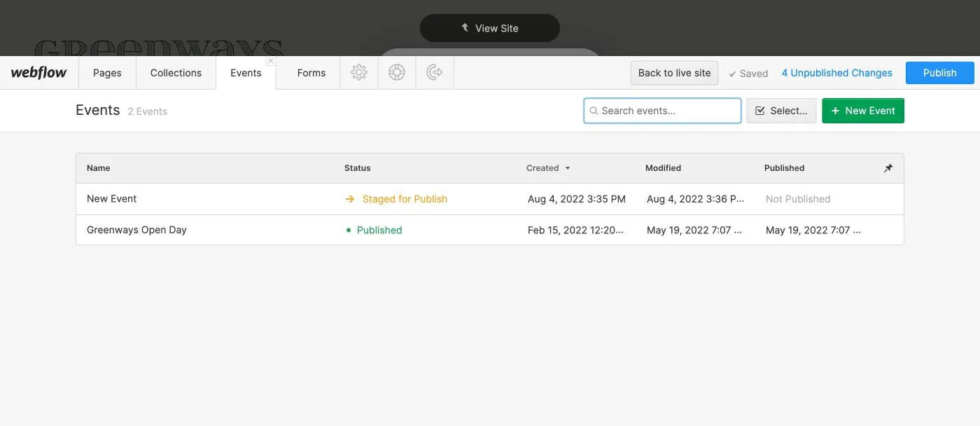Viewport: 980px width, 426px height.
Task: Click the green Published status
Action: point(374,230)
